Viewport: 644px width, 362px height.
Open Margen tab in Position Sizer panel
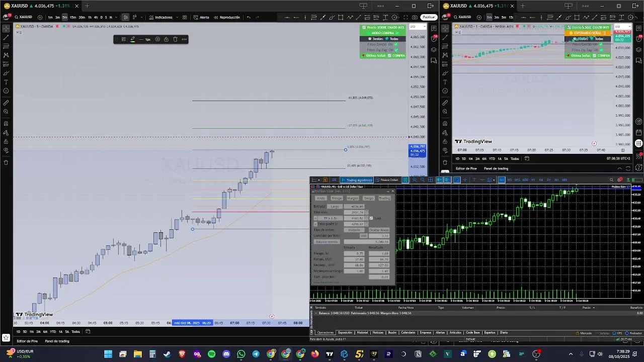(x=353, y=198)
